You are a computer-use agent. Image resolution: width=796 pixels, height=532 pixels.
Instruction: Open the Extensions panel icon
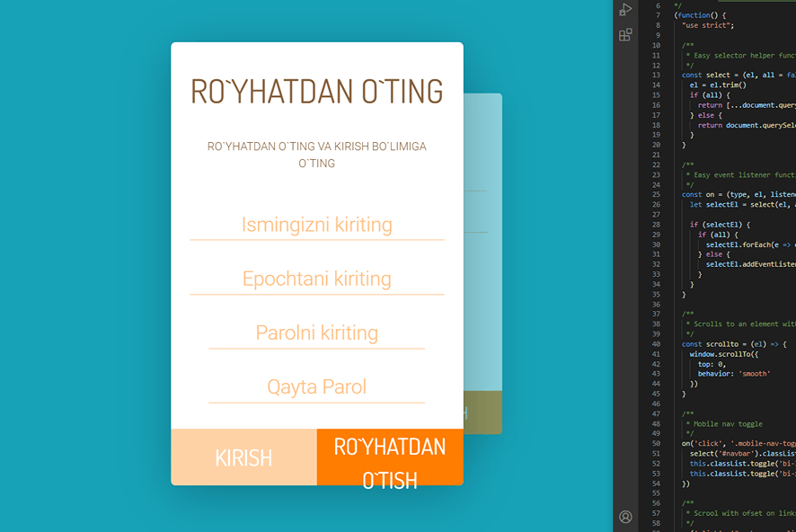[x=625, y=35]
